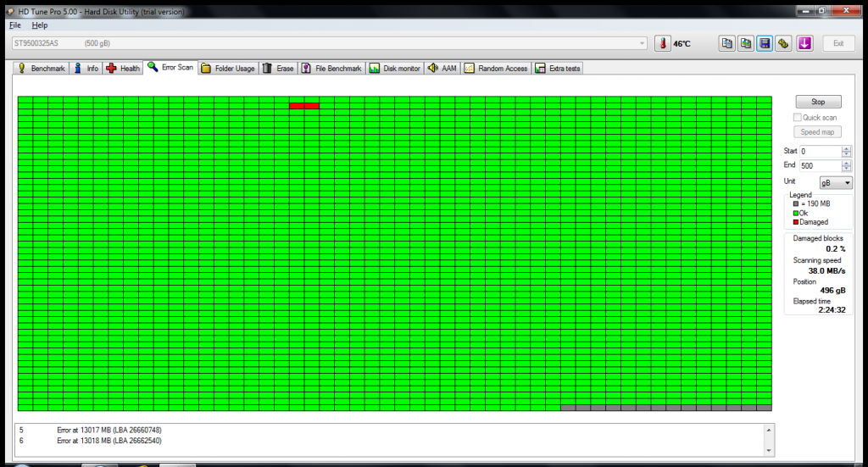Viewport: 868px width, 467px height.
Task: Open the drive selection dropdown ST9500325AS
Action: pos(331,43)
